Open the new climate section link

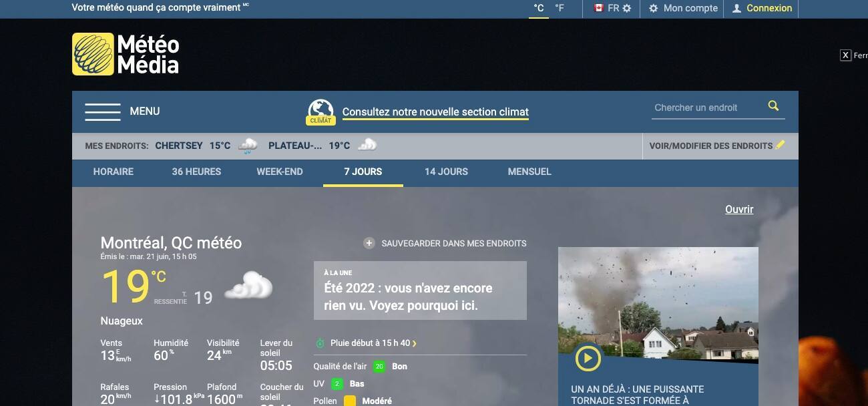click(x=435, y=112)
